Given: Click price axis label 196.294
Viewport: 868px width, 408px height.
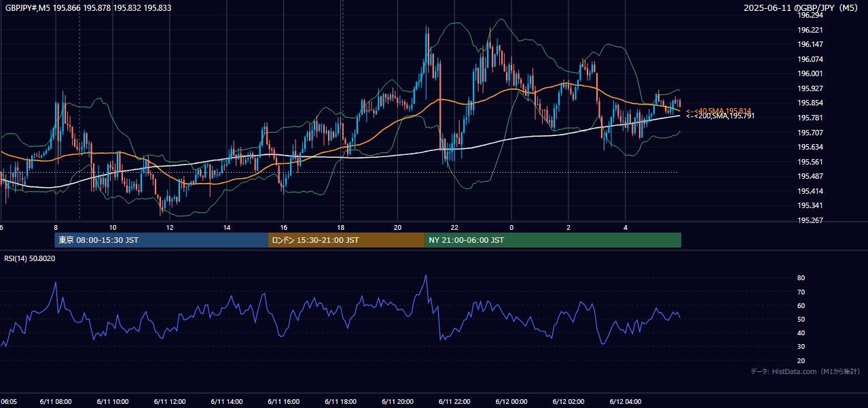Looking at the screenshot, I should [x=810, y=15].
